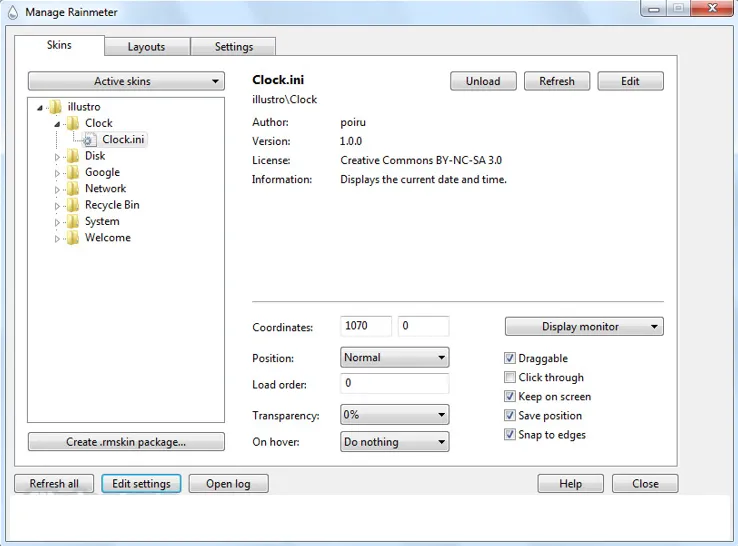Open the Settings tab
The height and width of the screenshot is (546, 738).
(x=233, y=47)
